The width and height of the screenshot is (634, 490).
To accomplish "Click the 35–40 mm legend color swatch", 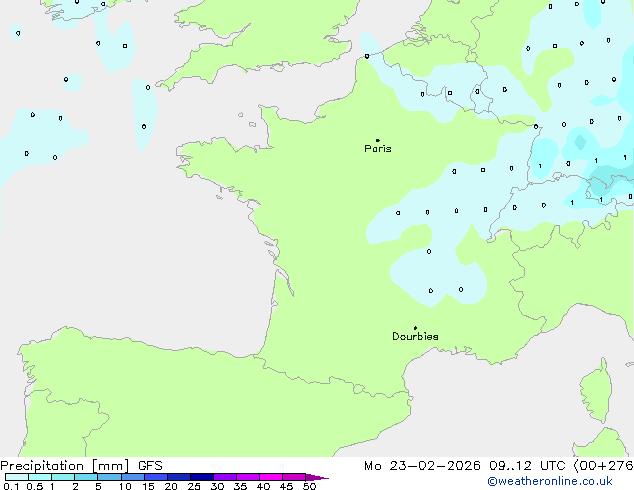I will [x=247, y=477].
